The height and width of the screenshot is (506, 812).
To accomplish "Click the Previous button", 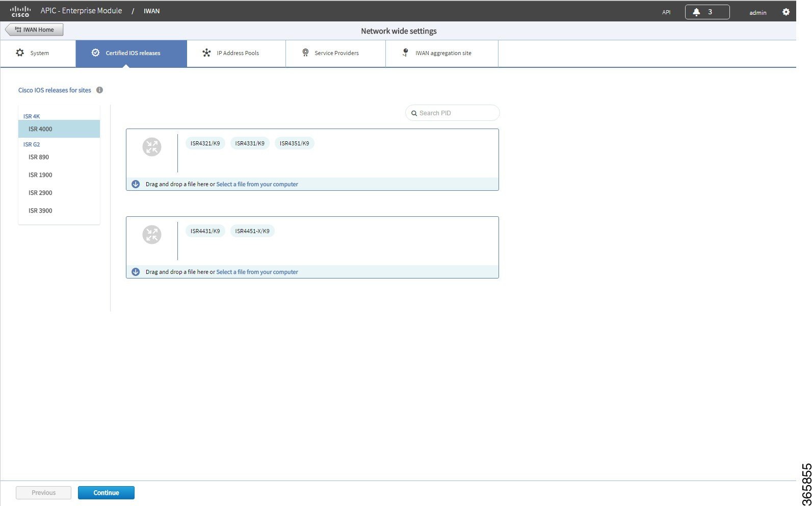I will pos(43,493).
